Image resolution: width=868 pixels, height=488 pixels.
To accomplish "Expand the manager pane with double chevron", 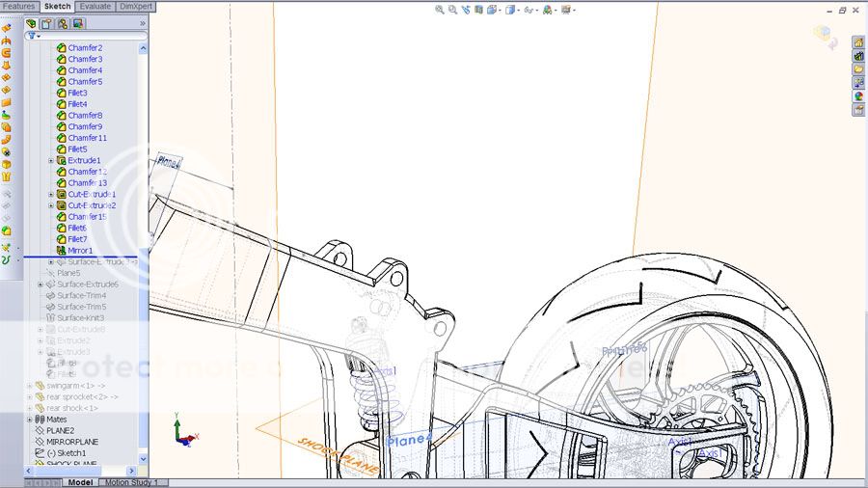I will 143,24.
